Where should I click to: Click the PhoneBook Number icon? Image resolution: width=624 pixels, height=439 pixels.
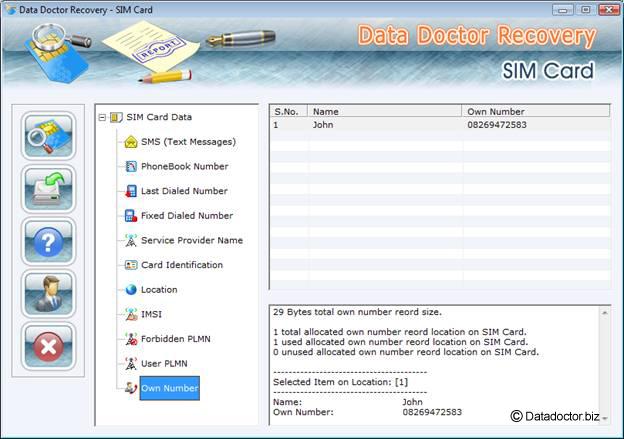(131, 166)
